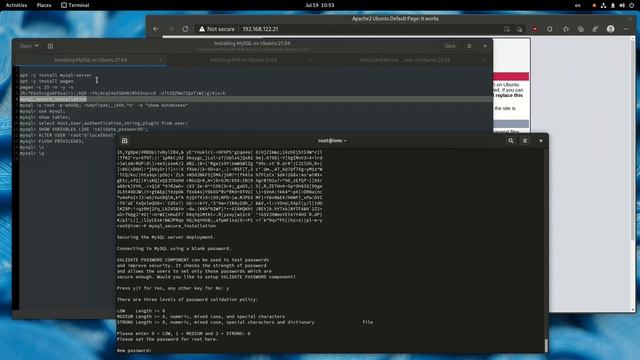Open the browser three-dot menu
640x360 pixels.
click(626, 29)
